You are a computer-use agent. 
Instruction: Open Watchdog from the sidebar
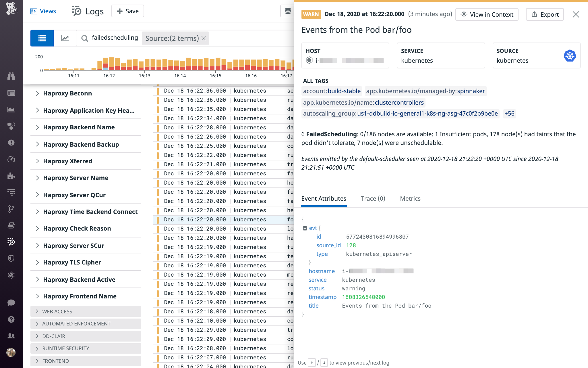(11, 76)
